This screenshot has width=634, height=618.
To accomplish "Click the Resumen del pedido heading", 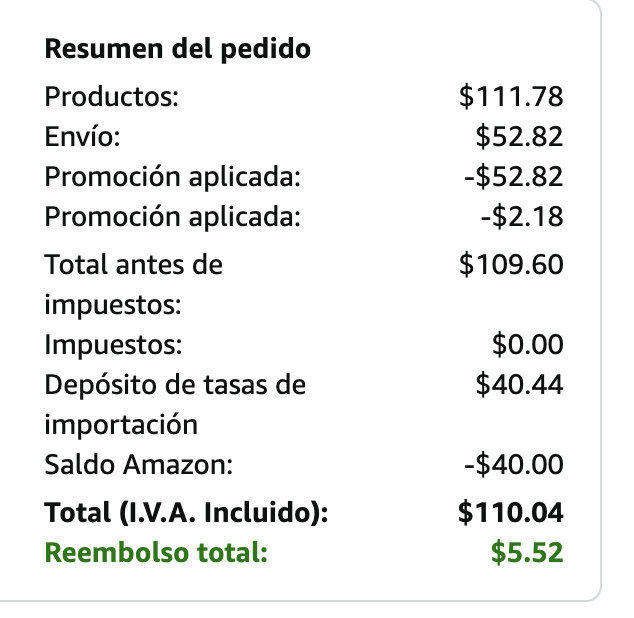I will (x=178, y=49).
